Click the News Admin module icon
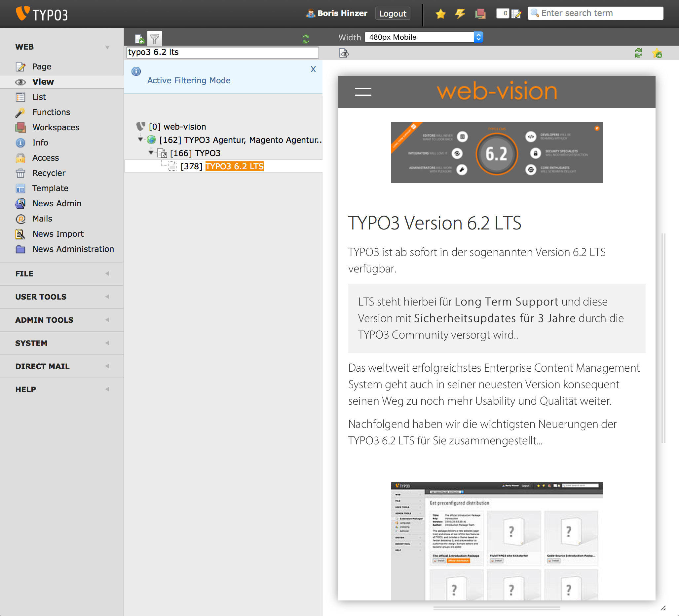This screenshot has height=616, width=679. pos(21,204)
